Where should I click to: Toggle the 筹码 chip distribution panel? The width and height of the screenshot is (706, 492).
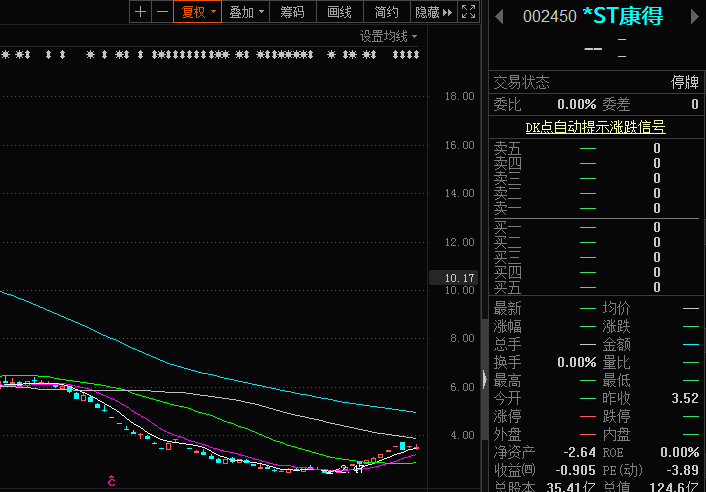[x=292, y=12]
